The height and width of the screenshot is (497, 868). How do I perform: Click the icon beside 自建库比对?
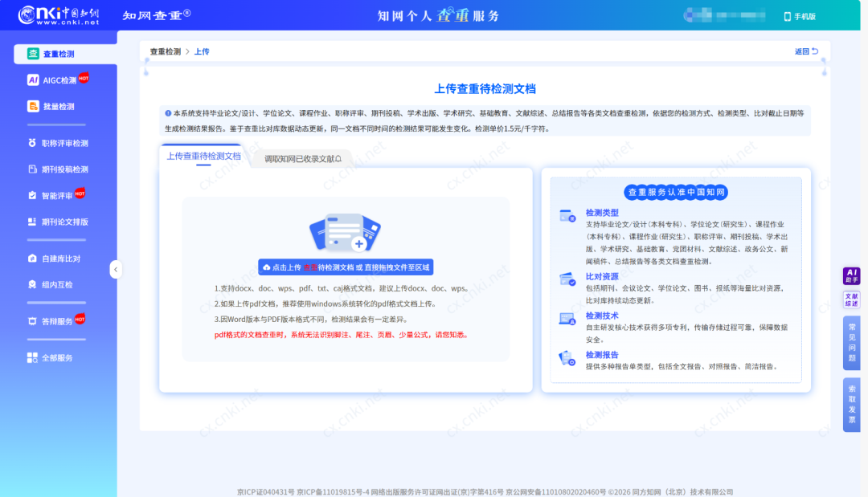pyautogui.click(x=32, y=259)
